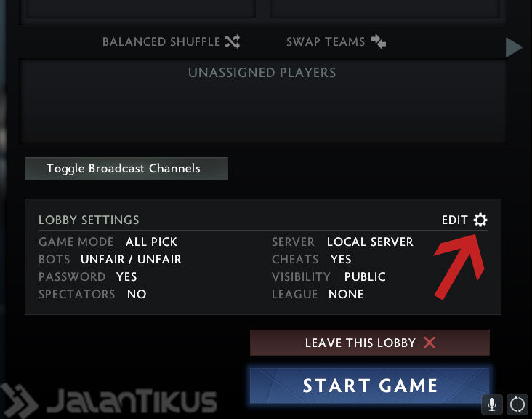Click the All Pick game mode value
This screenshot has width=532, height=419.
(151, 242)
